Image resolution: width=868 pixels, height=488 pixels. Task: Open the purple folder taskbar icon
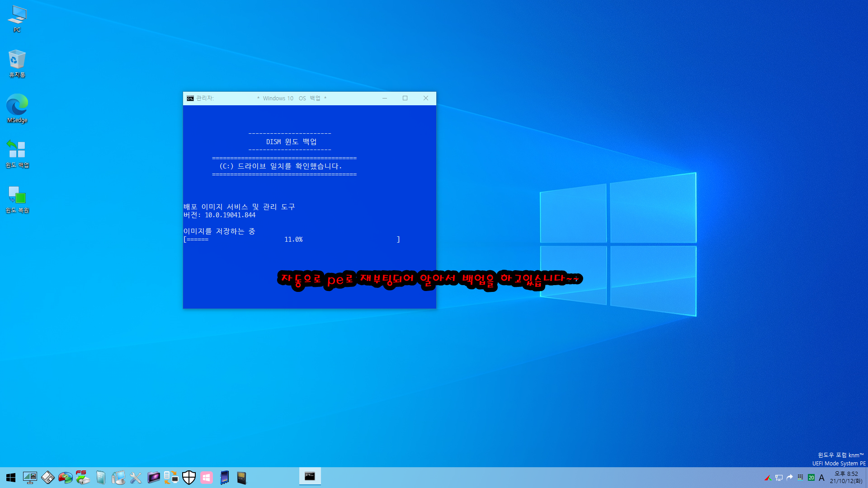pyautogui.click(x=153, y=478)
